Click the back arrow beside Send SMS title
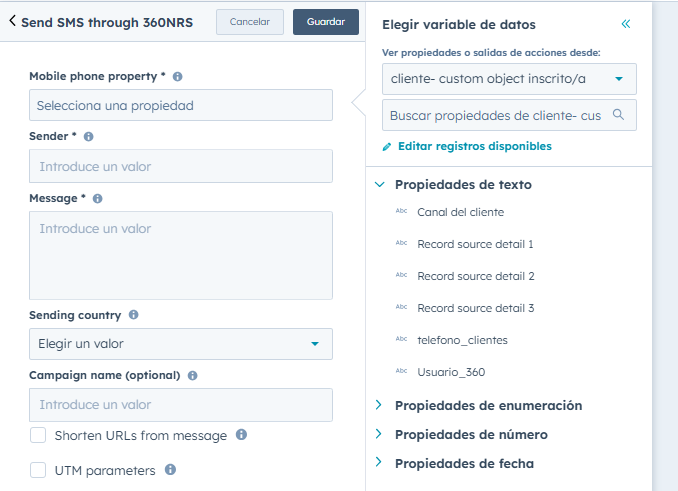The height and width of the screenshot is (491, 678). 12,20
